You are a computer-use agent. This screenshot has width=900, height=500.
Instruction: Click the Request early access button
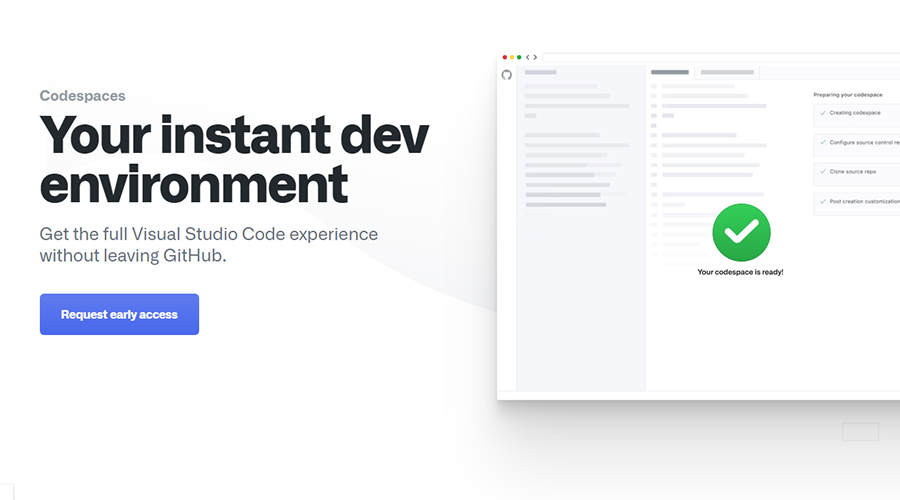(119, 315)
